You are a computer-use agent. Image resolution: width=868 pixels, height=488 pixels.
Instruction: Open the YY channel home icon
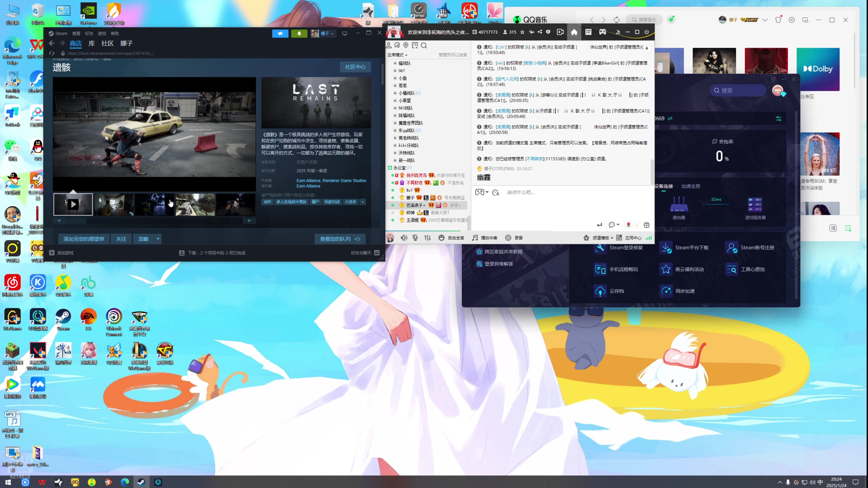(574, 32)
